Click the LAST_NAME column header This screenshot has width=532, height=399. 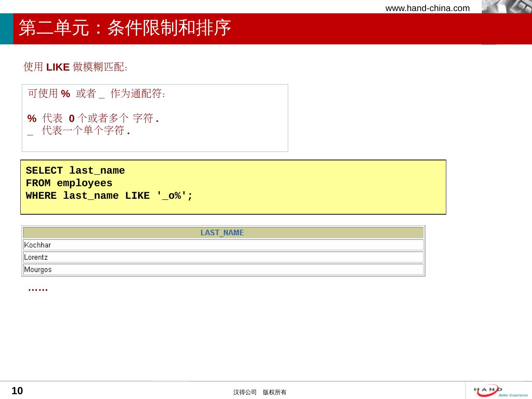pos(223,232)
